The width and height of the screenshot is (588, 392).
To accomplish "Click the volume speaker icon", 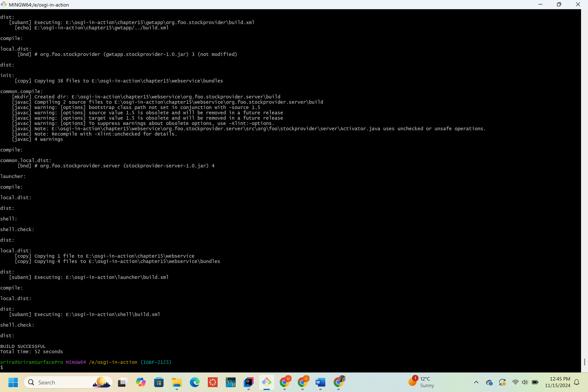I will click(x=525, y=382).
